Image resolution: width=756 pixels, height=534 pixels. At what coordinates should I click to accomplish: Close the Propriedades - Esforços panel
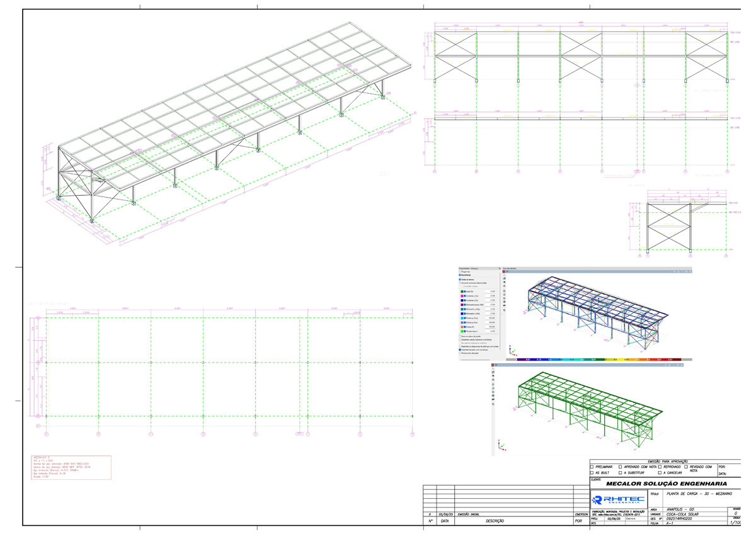click(500, 268)
